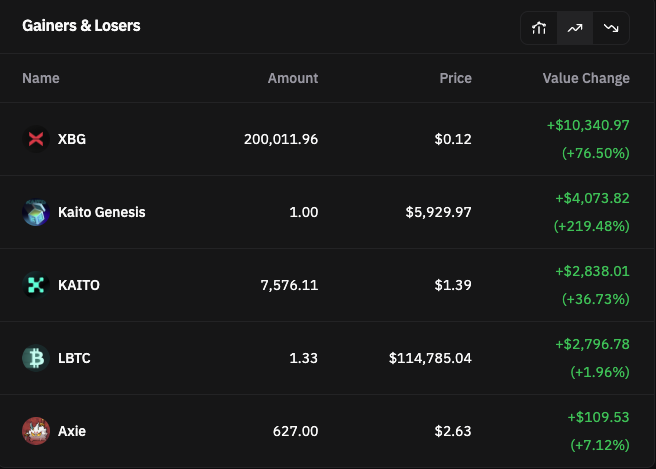Click the XBG value change +$10,340.97

pyautogui.click(x=588, y=125)
